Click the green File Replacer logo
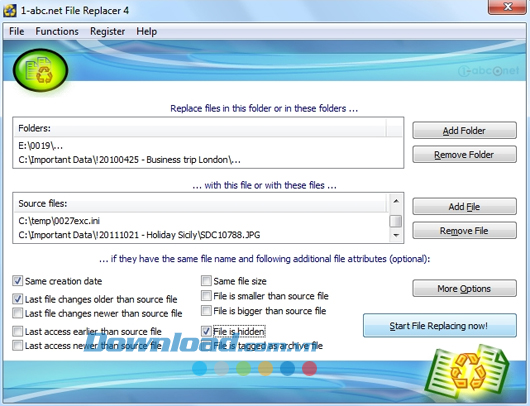 (x=40, y=70)
